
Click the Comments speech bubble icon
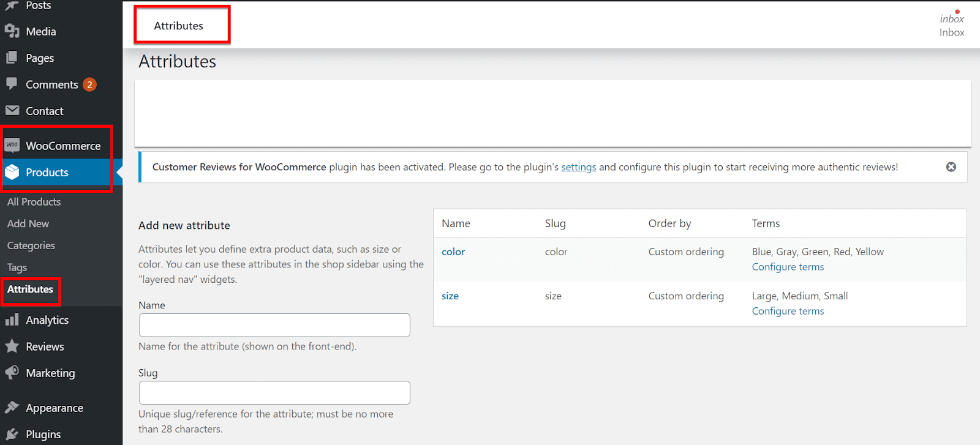point(12,84)
